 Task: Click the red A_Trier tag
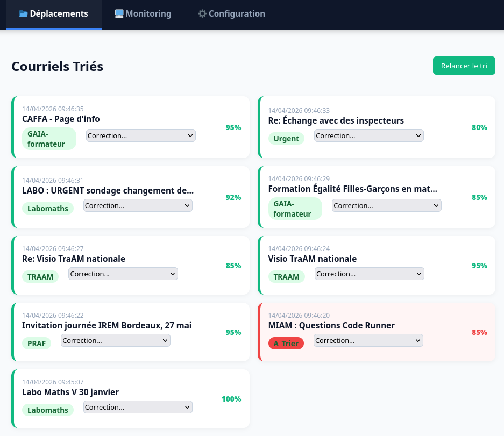pos(286,344)
